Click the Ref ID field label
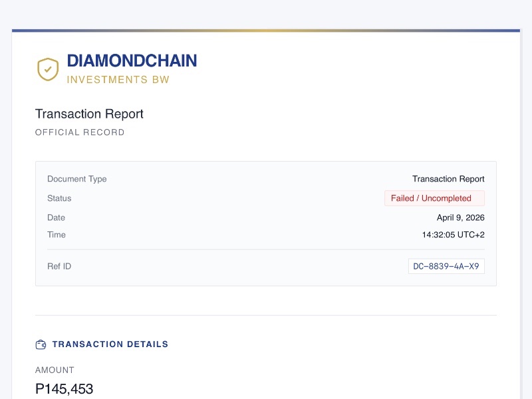Image resolution: width=532 pixels, height=399 pixels. pyautogui.click(x=59, y=266)
